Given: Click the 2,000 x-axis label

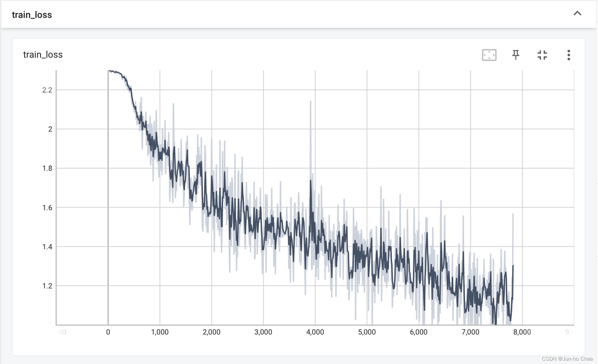Looking at the screenshot, I should [211, 332].
